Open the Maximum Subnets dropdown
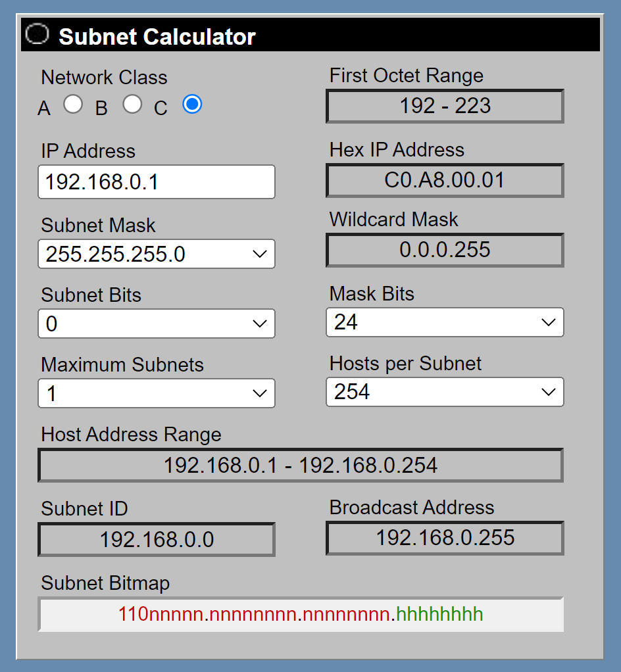This screenshot has height=672, width=621. click(157, 393)
